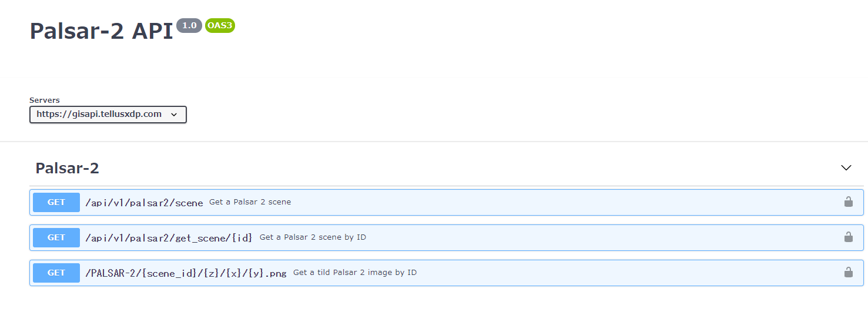The width and height of the screenshot is (868, 312).
Task: Click lock icon for /api/v1/palsar2/scene endpoint
Action: 848,202
